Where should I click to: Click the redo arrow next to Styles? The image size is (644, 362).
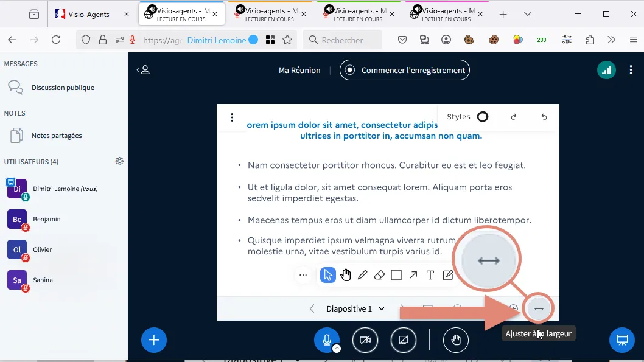click(513, 117)
